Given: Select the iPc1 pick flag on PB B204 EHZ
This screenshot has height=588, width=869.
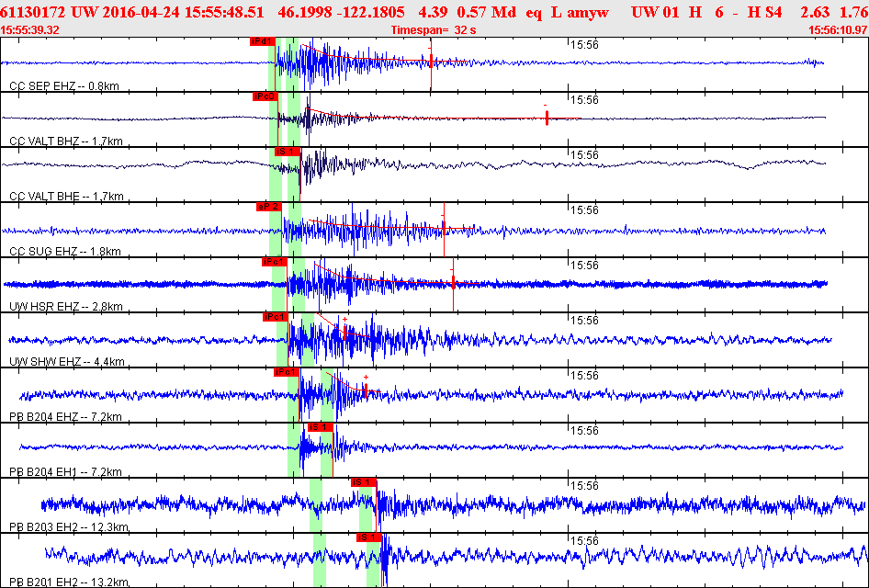Looking at the screenshot, I should click(287, 372).
